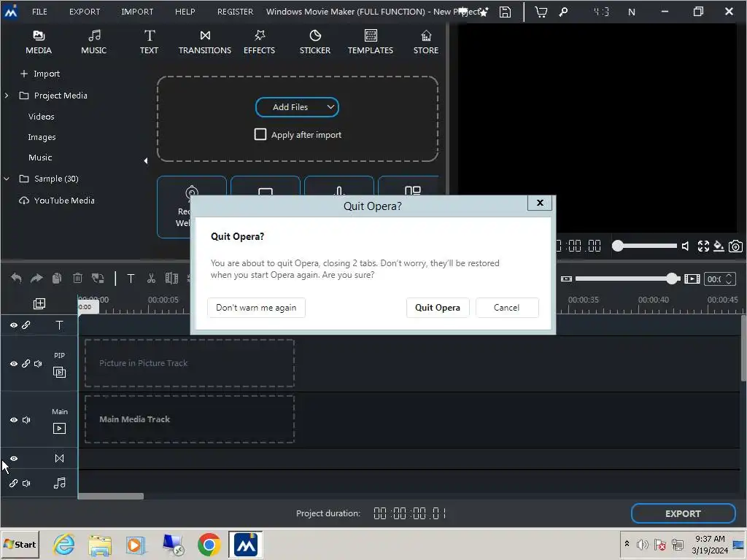Open the shopping cart icon

click(541, 12)
